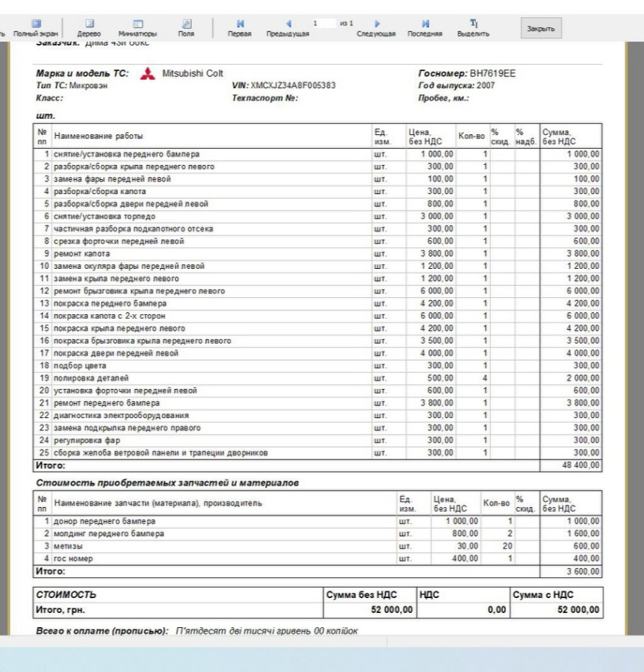Click amount in words 'П'ятдесят дві тисячі гривень'
Viewport: 644px width, 672px height.
243,631
